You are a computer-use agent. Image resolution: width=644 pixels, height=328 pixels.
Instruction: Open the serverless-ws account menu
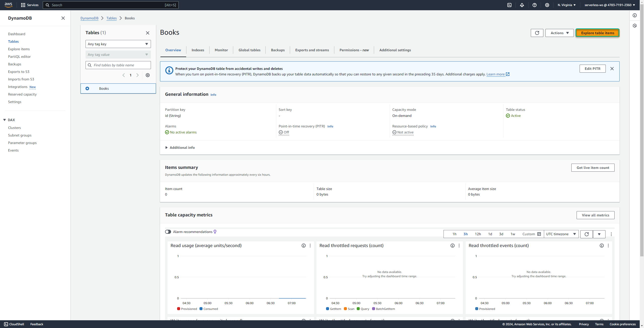[610, 5]
